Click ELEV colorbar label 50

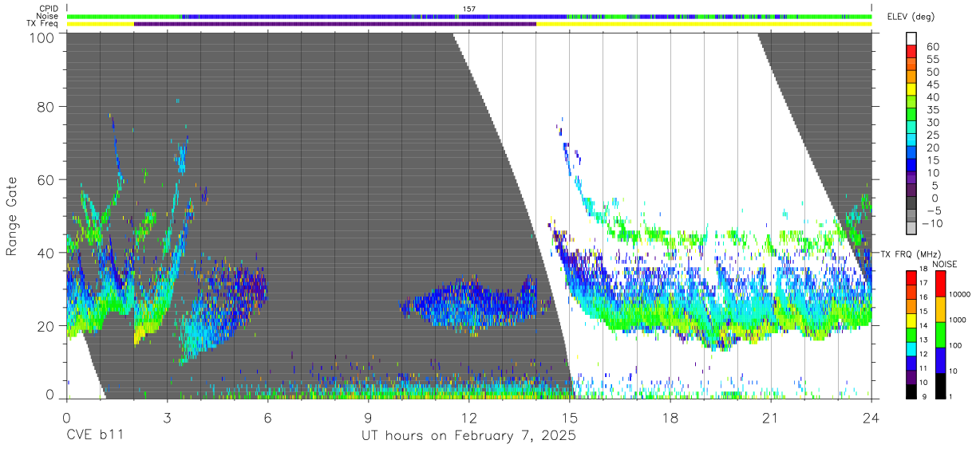coord(933,73)
